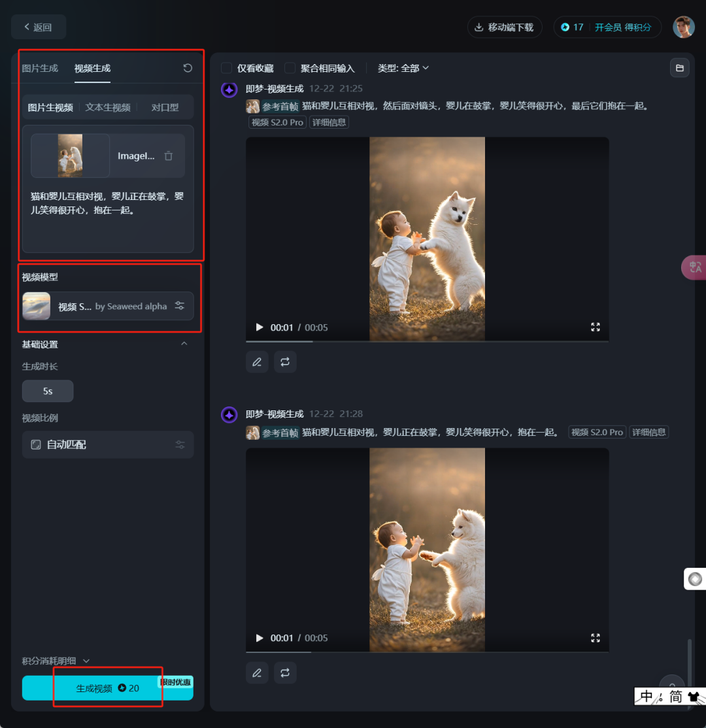This screenshot has width=706, height=728.
Task: Click the model settings sliders icon
Action: (x=180, y=305)
